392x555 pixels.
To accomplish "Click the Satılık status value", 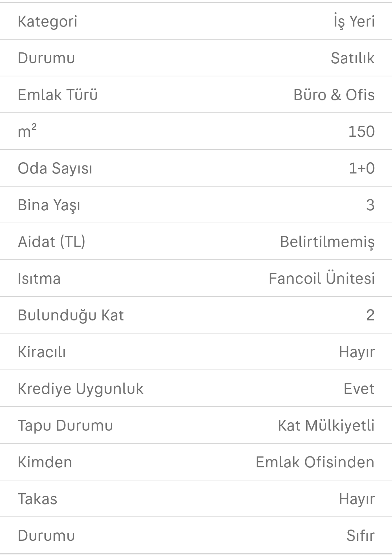I will pyautogui.click(x=352, y=58).
